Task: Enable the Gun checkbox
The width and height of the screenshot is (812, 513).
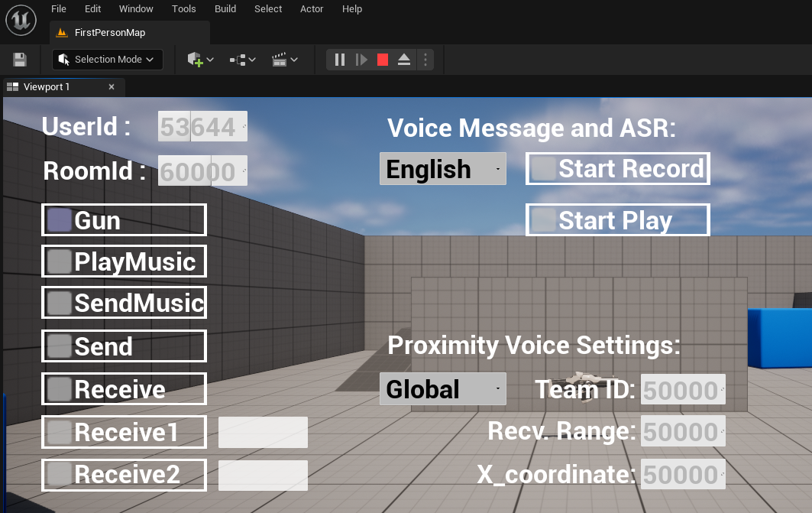Action: [59, 220]
